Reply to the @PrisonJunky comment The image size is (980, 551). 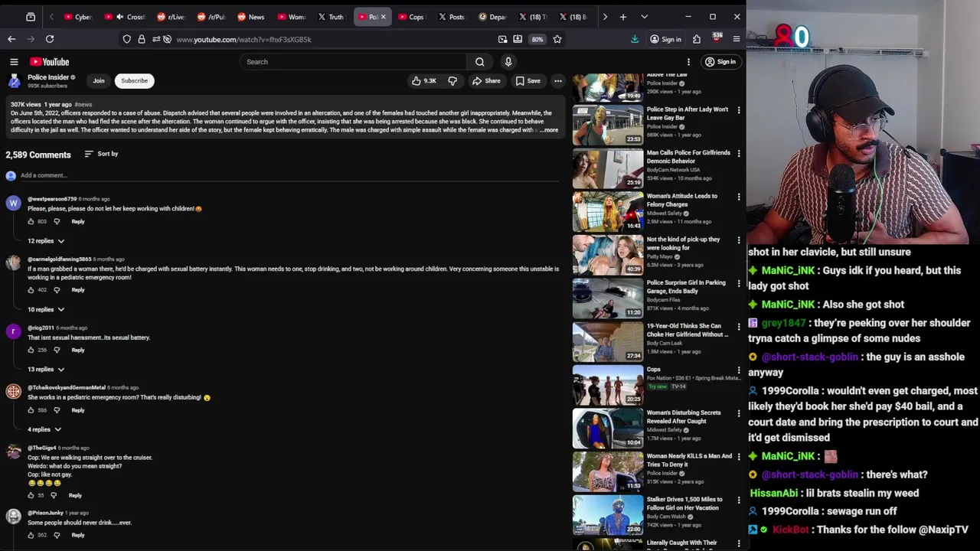tap(78, 535)
